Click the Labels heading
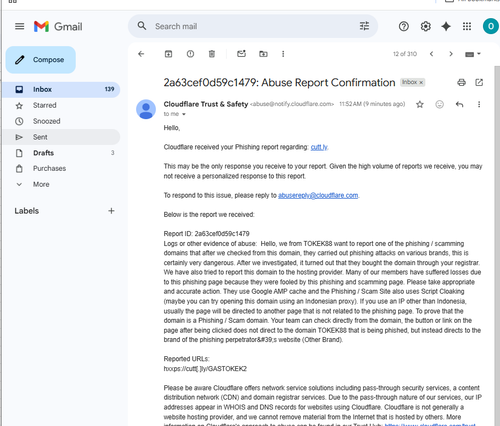Viewport: 500px width, 426px height. point(27,211)
